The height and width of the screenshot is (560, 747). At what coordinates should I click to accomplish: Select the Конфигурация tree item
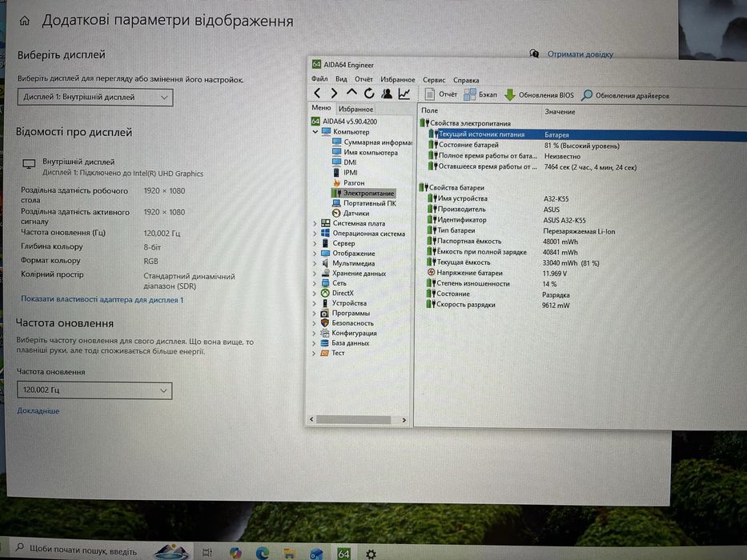tap(348, 333)
